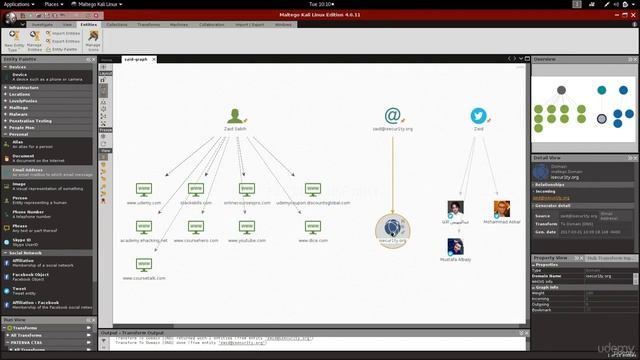Screen dimensions: 640x360
Task: Open the Collaboration ribbon tab
Action: coord(211,24)
